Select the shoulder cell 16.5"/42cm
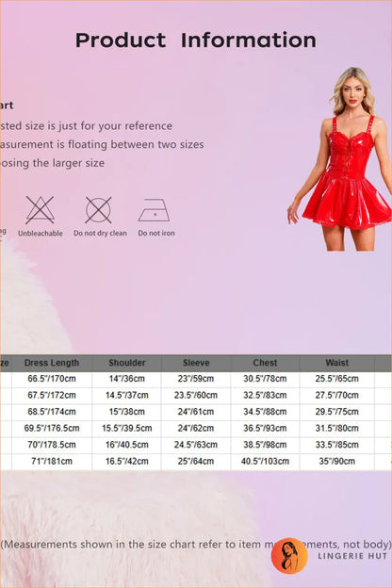This screenshot has height=588, width=392. pyautogui.click(x=127, y=461)
